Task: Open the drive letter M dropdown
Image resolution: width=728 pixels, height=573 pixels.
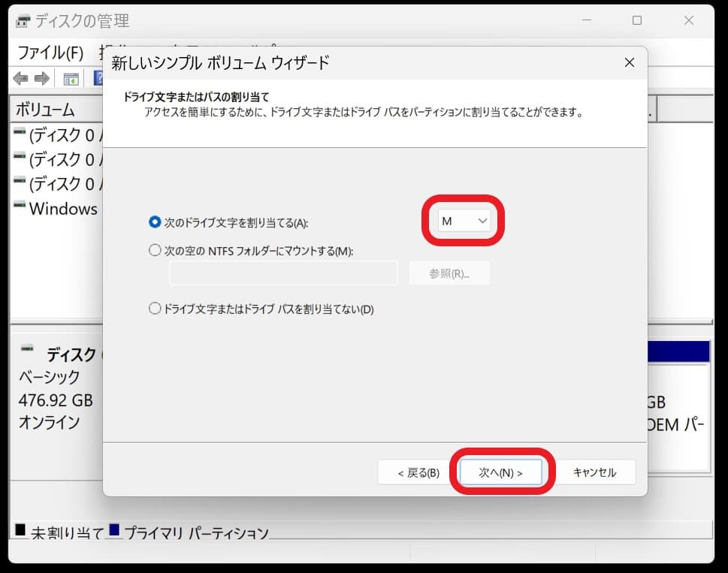Action: point(464,221)
